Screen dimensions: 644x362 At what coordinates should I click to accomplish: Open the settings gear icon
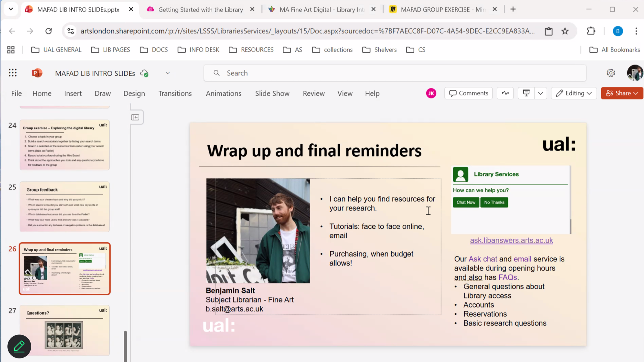pos(610,73)
